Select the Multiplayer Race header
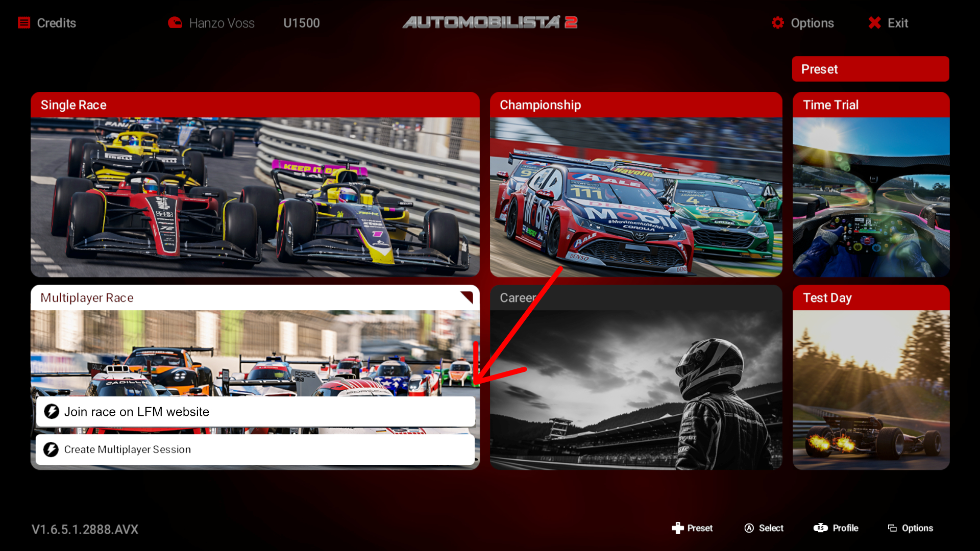Screen dimensions: 980x551 tap(255, 297)
